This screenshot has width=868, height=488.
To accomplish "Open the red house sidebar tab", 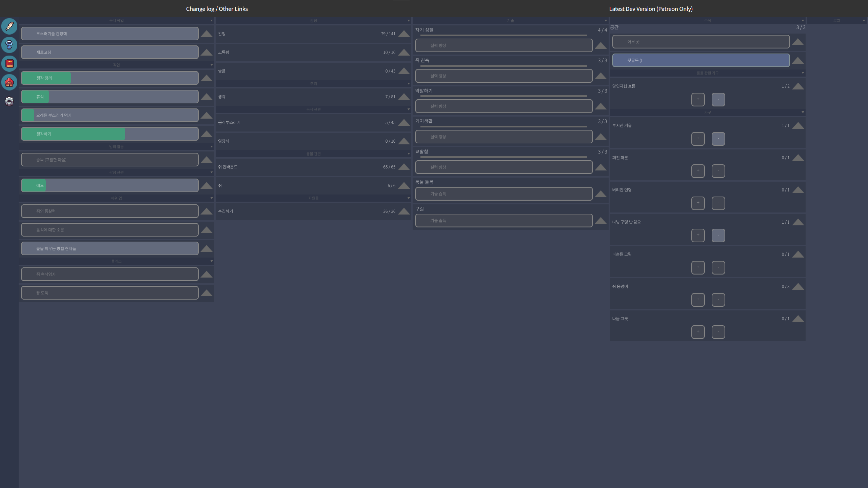I will pos(9,82).
